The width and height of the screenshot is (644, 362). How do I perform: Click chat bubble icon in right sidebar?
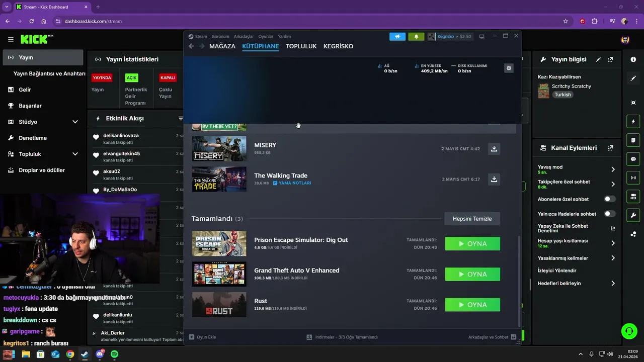tap(633, 159)
